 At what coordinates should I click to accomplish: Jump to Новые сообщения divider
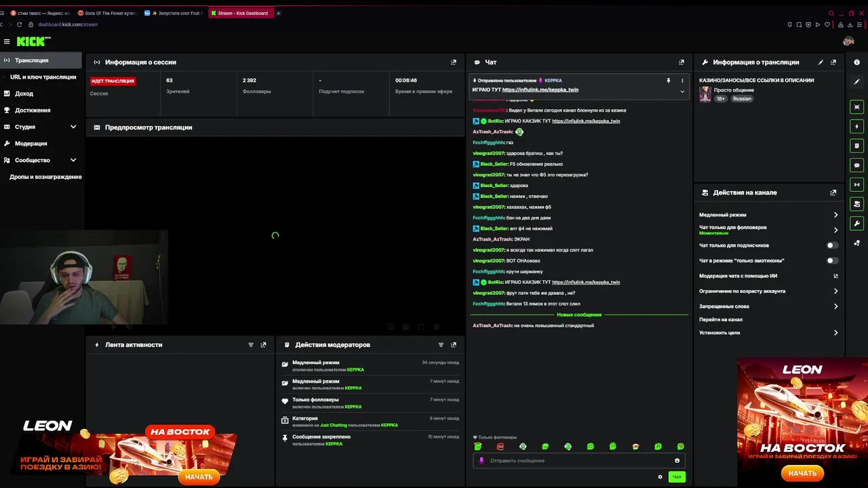[x=579, y=315]
